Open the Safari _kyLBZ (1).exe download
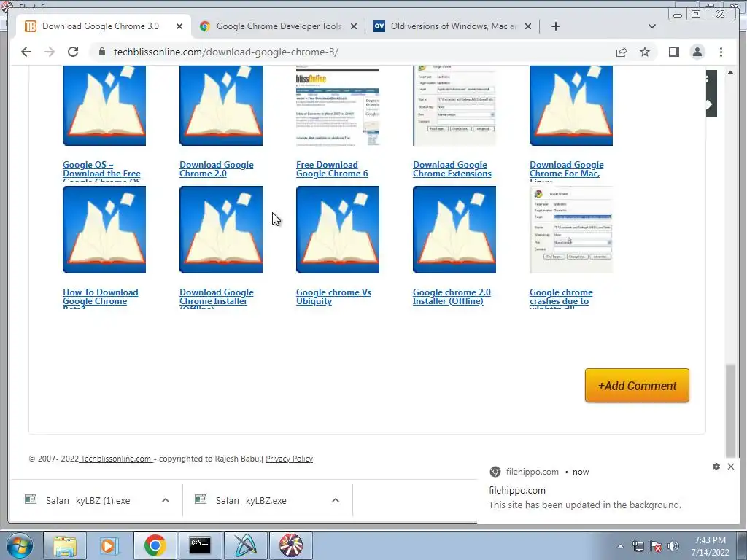747x560 pixels. pos(88,500)
